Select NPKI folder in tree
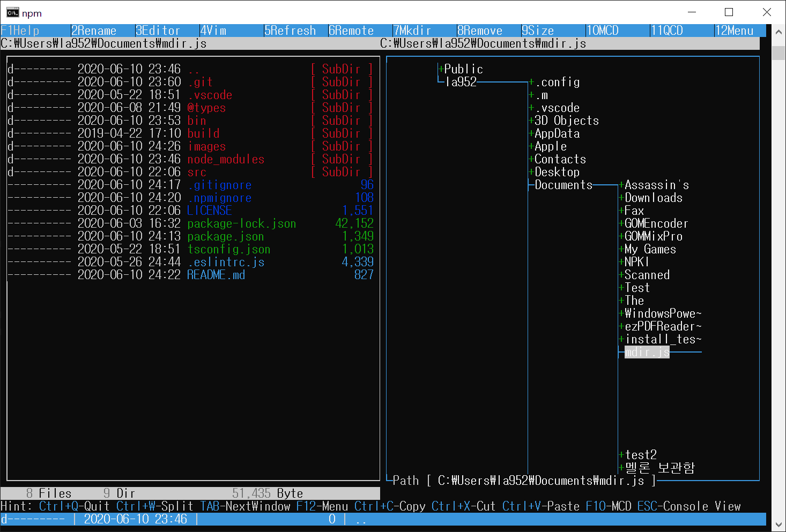The width and height of the screenshot is (786, 532). [x=637, y=262]
